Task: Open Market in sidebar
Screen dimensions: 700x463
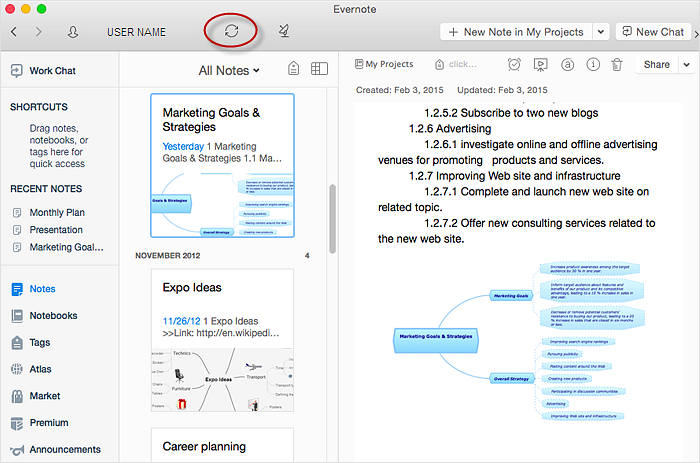Action: (36, 396)
